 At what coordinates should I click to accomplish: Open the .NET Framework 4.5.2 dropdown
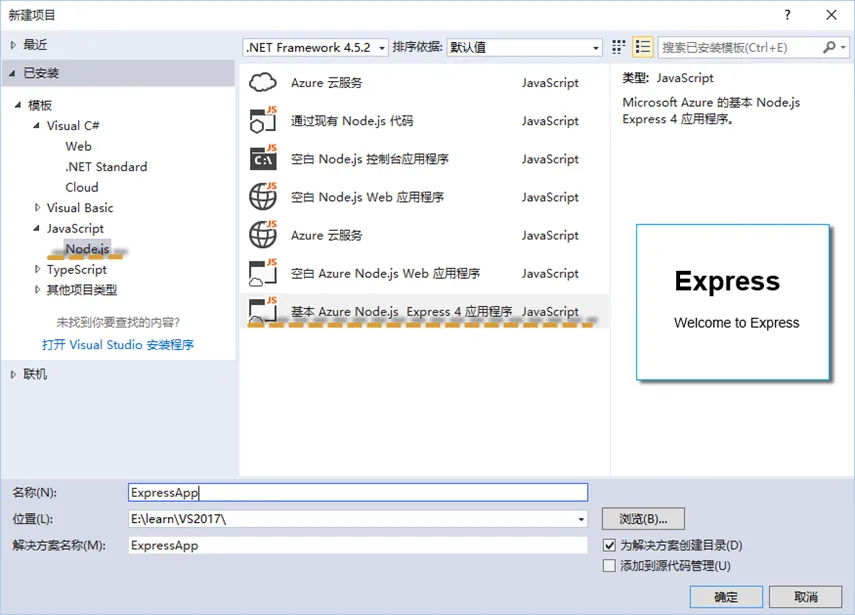(x=315, y=47)
